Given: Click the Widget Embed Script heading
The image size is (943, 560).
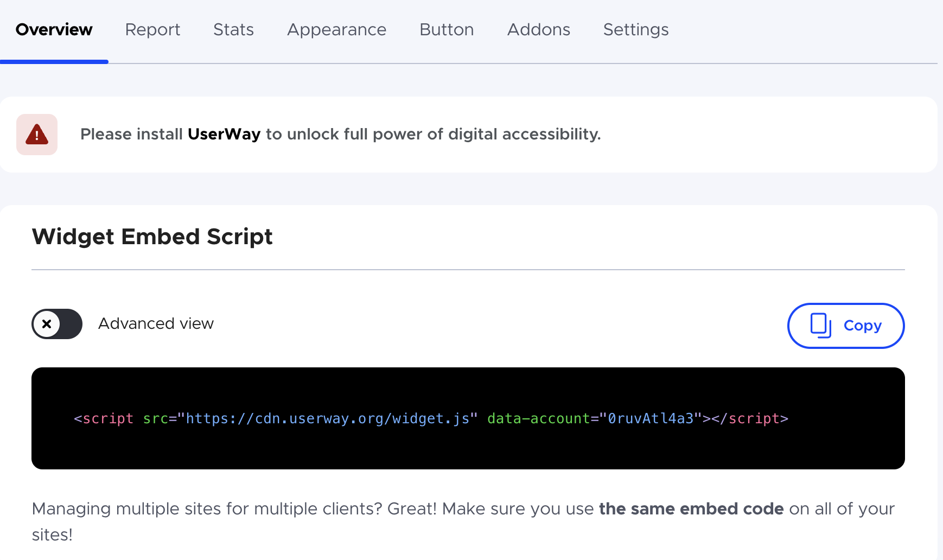Looking at the screenshot, I should pyautogui.click(x=152, y=237).
